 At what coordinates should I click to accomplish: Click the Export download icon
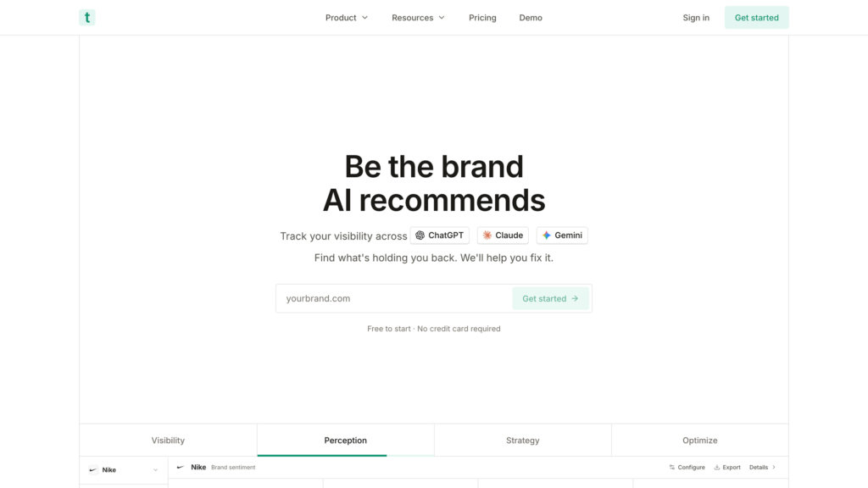click(717, 468)
